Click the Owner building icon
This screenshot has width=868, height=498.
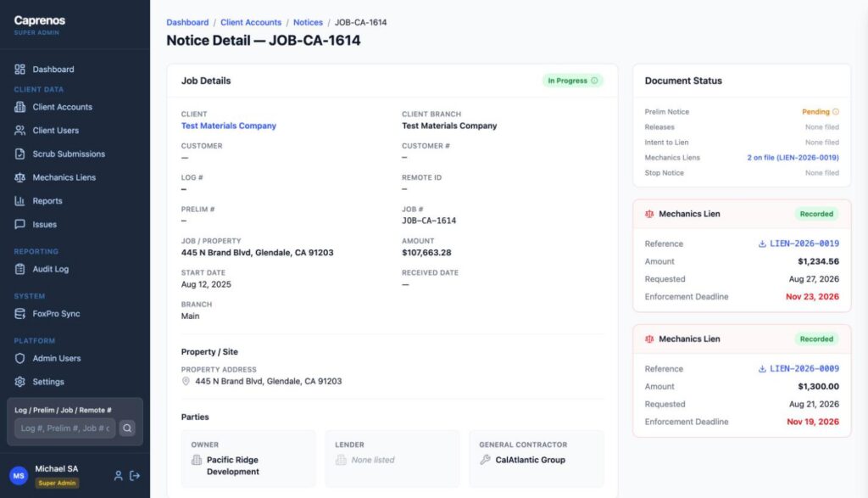[197, 460]
